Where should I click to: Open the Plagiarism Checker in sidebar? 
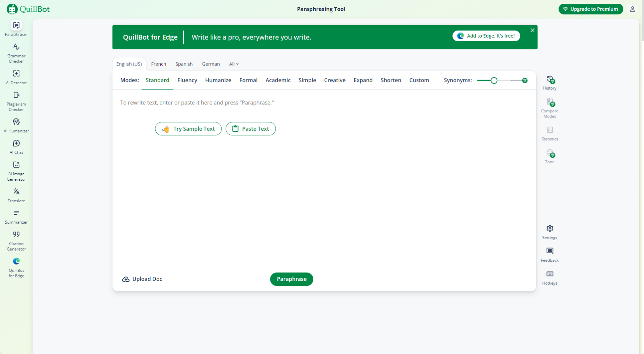point(16,101)
